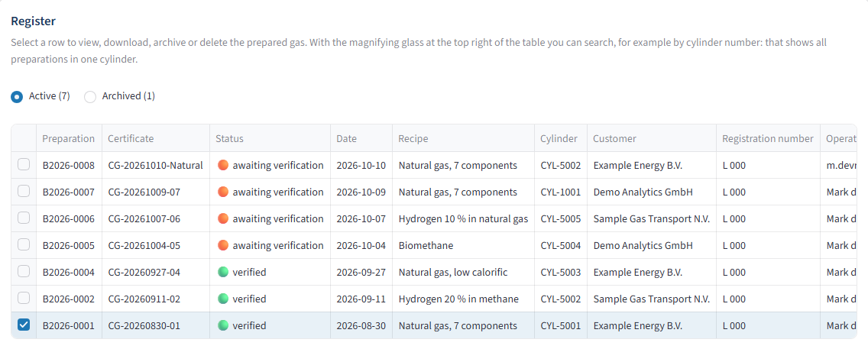Screen dimensions: 868x349
Task: Click the date 2026-10-10
Action: (x=361, y=165)
